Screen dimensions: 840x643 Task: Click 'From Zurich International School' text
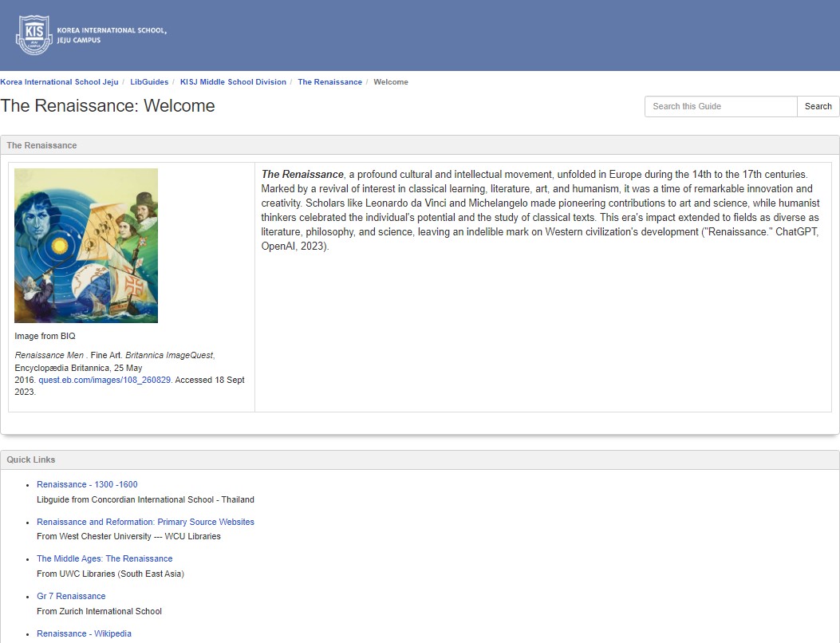(99, 611)
